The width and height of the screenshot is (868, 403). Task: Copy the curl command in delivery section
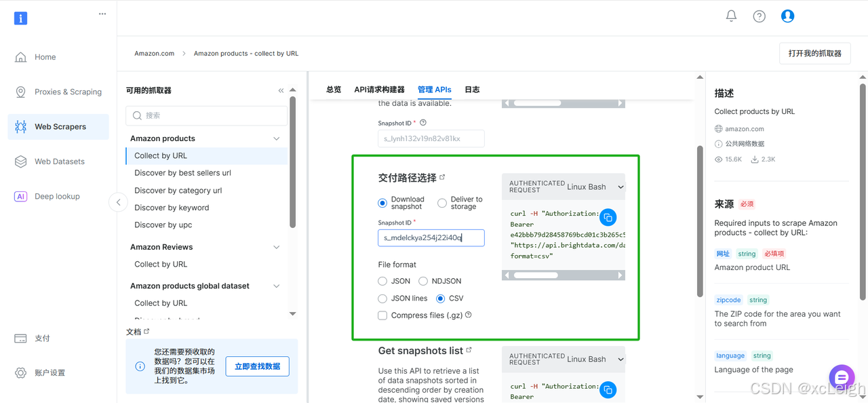tap(608, 217)
